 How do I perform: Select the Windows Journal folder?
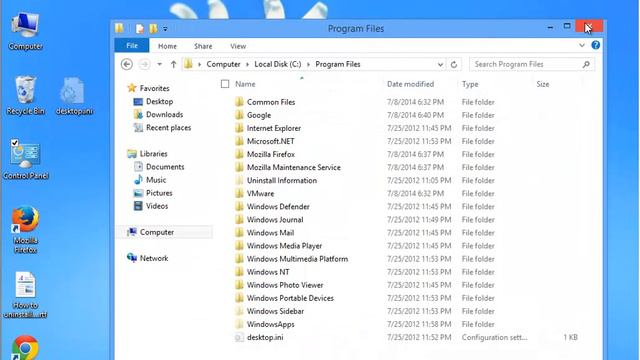tap(275, 220)
